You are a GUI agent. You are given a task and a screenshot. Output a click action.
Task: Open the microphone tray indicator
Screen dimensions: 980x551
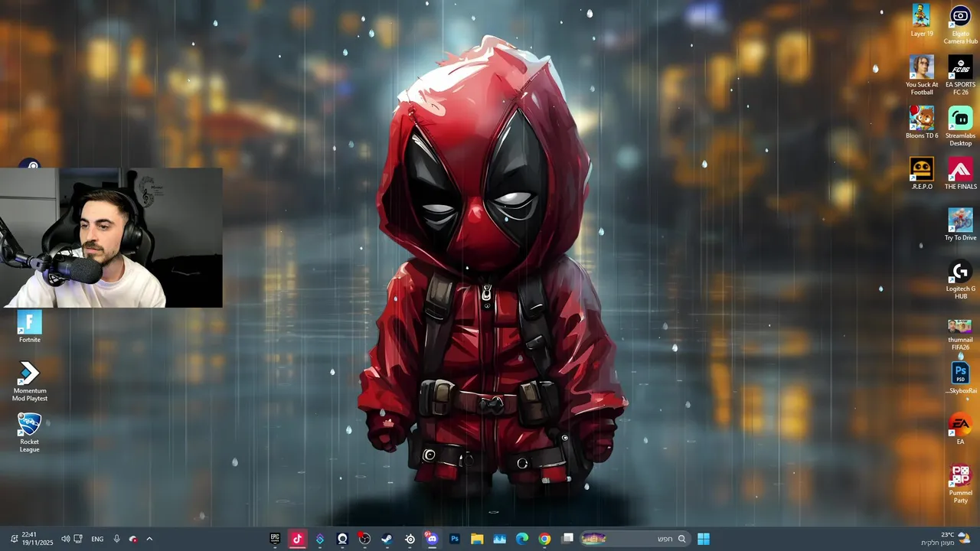116,539
